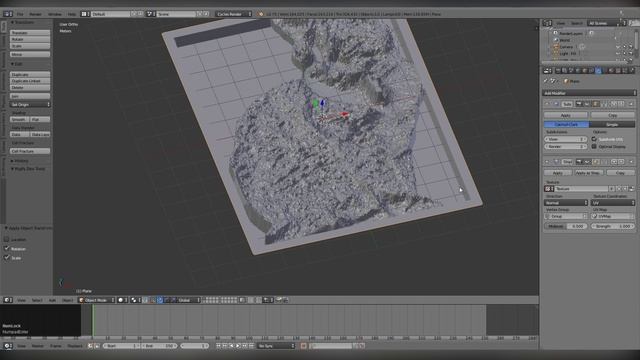Open the File menu
Image resolution: width=640 pixels, height=360 pixels.
pyautogui.click(x=20, y=14)
